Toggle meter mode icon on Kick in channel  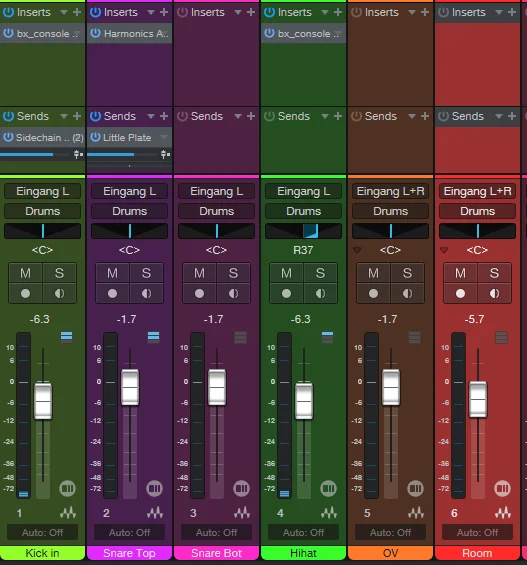coord(67,337)
